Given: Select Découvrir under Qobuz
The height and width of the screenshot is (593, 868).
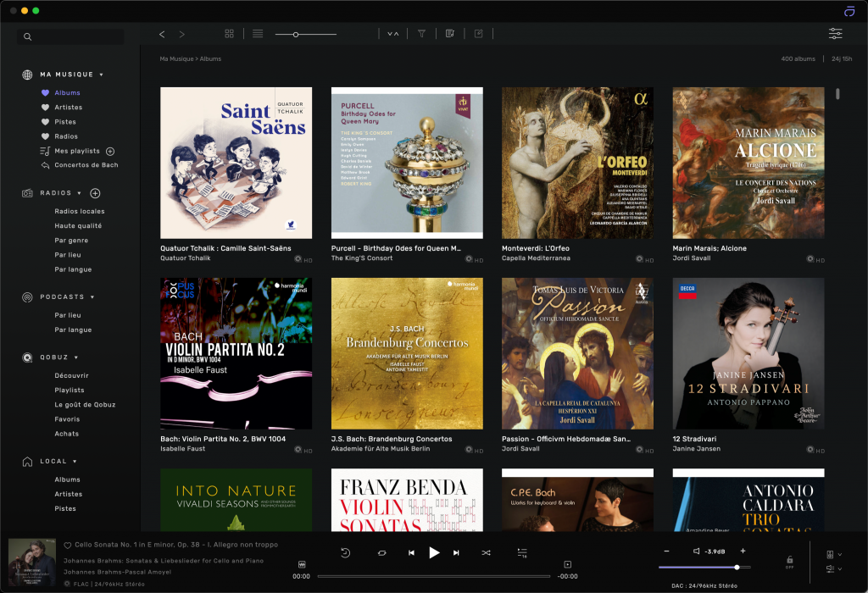Looking at the screenshot, I should coord(71,375).
